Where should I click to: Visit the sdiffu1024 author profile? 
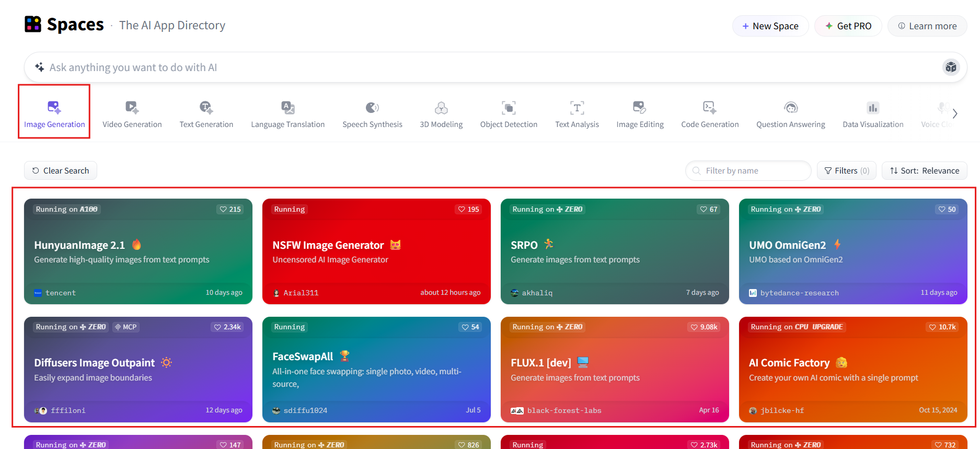[300, 410]
